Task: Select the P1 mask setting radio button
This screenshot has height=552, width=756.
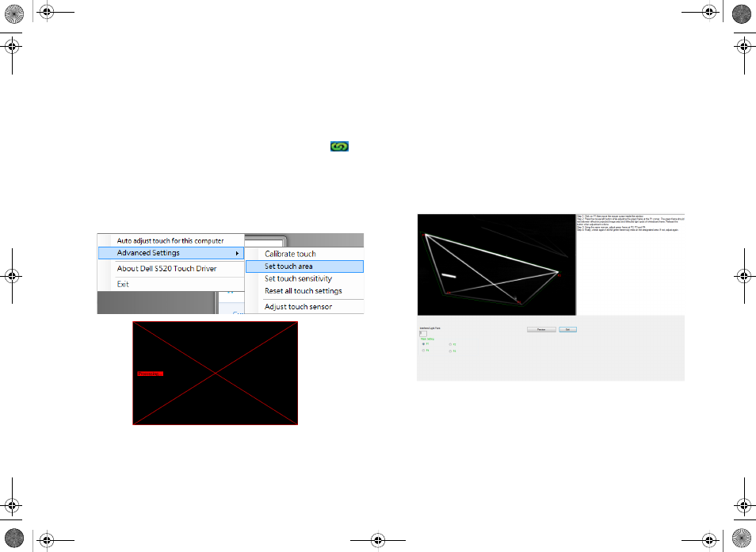Action: point(423,344)
